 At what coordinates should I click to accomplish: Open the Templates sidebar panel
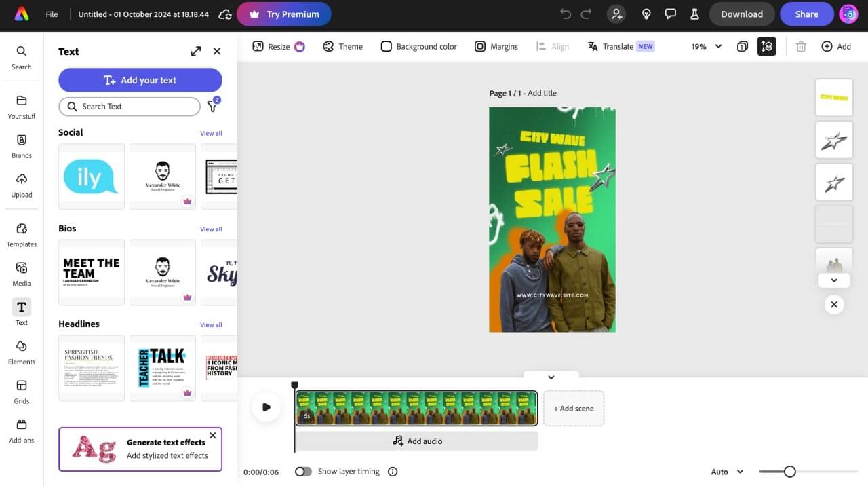pyautogui.click(x=22, y=234)
